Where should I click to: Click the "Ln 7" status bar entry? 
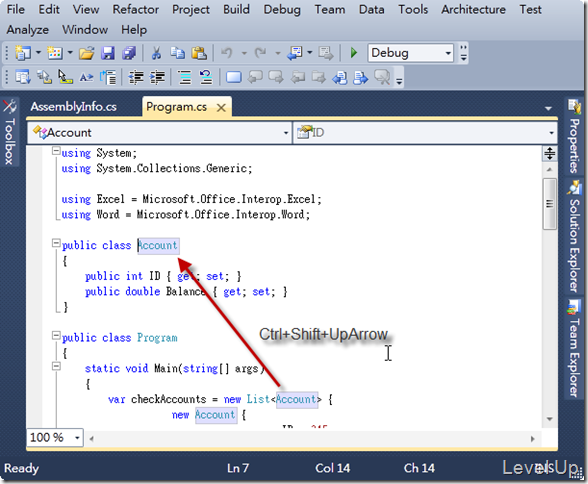[x=238, y=468]
